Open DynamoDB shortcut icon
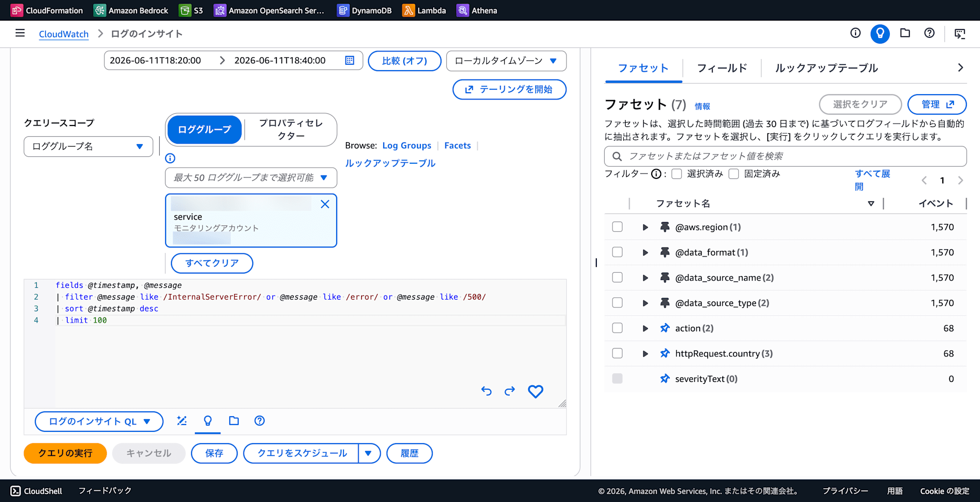The width and height of the screenshot is (980, 502). coord(343,10)
